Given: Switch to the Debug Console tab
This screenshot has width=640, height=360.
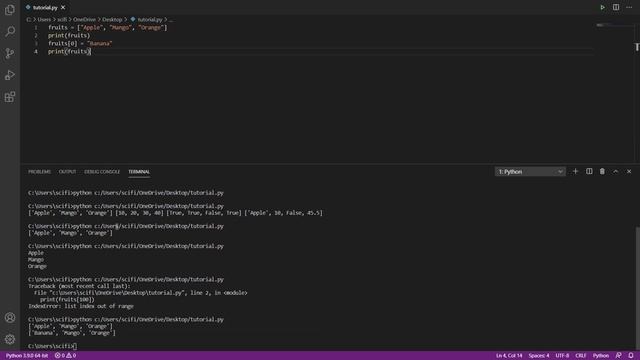Looking at the screenshot, I should (102, 172).
